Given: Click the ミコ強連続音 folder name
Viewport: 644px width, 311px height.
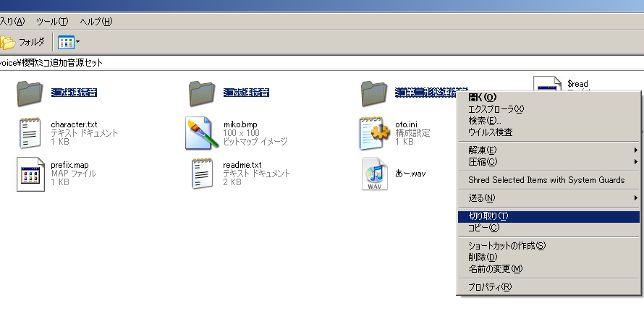Looking at the screenshot, I should [74, 93].
